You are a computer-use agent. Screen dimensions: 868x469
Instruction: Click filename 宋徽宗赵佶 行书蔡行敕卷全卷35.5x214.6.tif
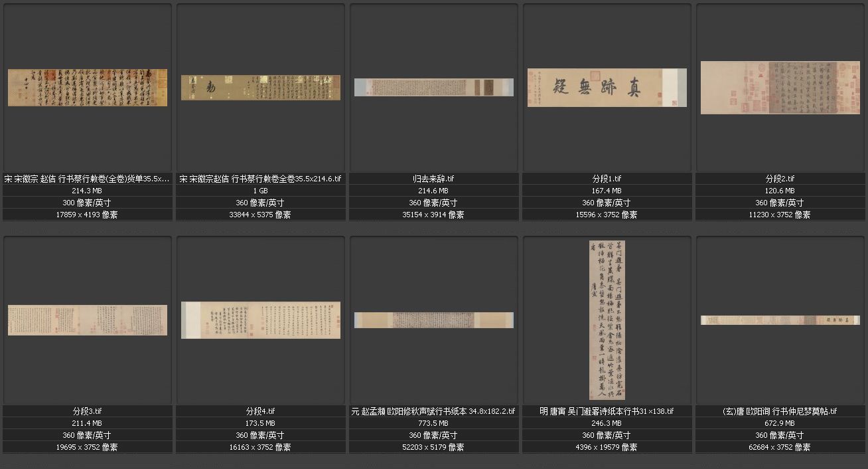click(x=261, y=179)
